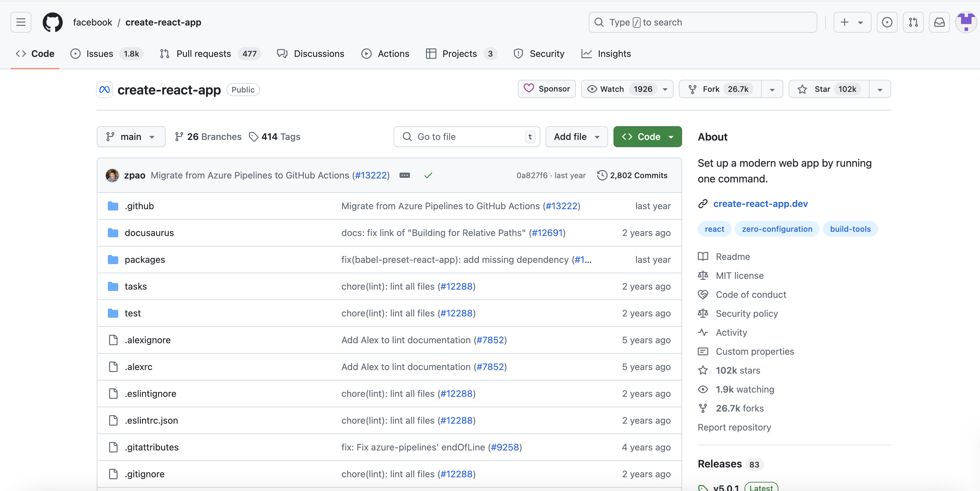Image resolution: width=980 pixels, height=491 pixels.
Task: View commit status green checkmark
Action: click(x=428, y=176)
